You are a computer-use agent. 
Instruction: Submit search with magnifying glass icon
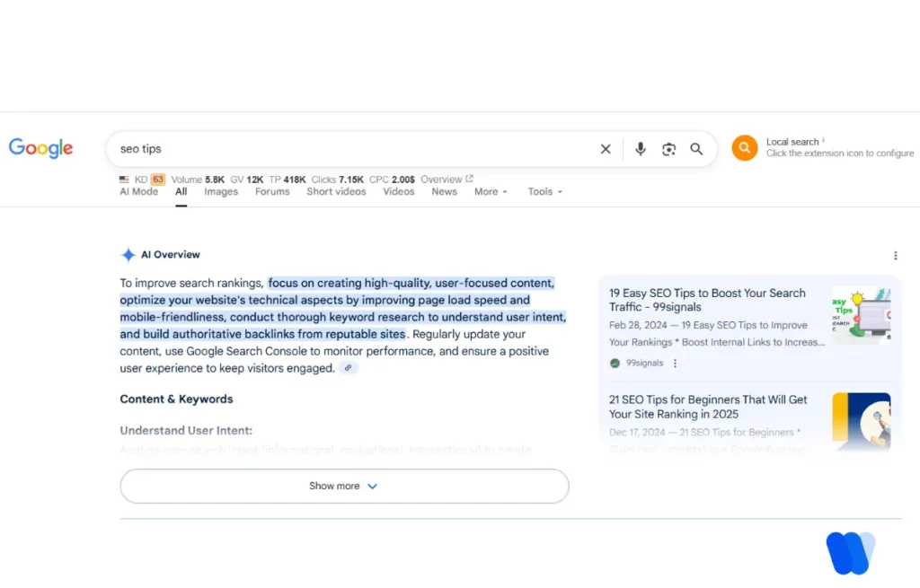point(696,149)
